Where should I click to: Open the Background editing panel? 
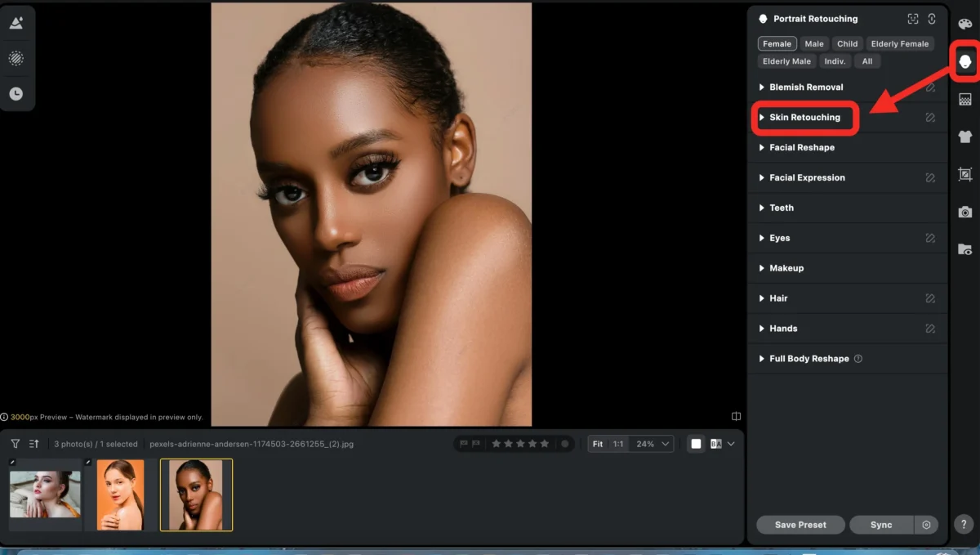point(964,99)
